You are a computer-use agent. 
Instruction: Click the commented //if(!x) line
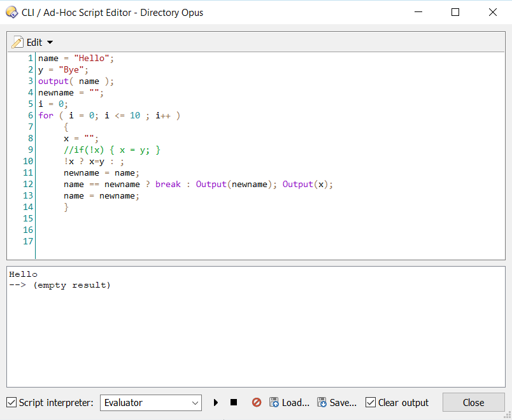click(112, 150)
